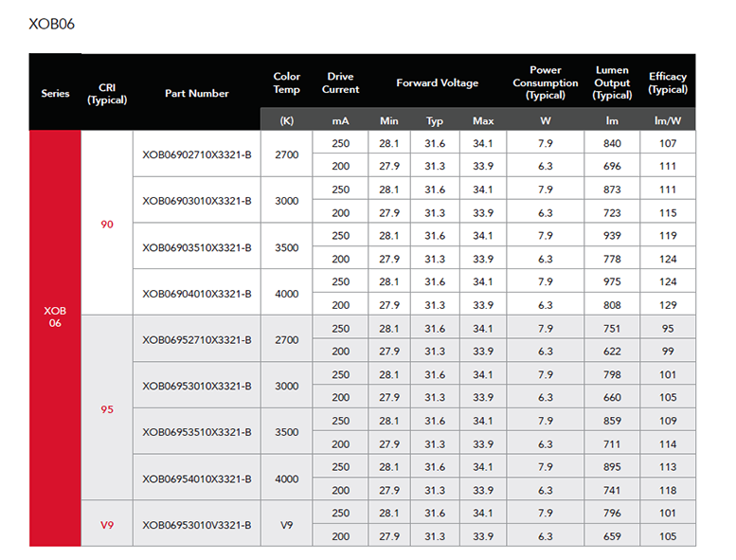Click the mA unit subheader
Screen dimensions: 736x560
tap(340, 120)
